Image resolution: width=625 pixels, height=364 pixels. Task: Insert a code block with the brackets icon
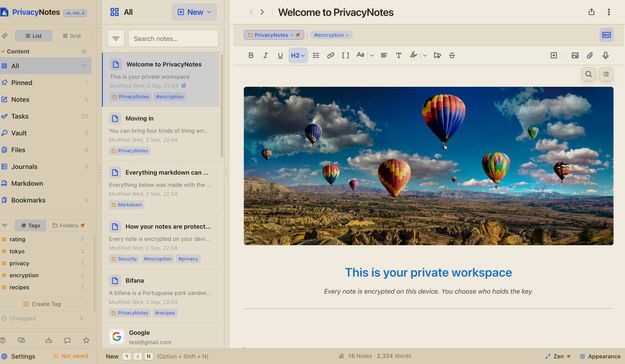click(346, 55)
